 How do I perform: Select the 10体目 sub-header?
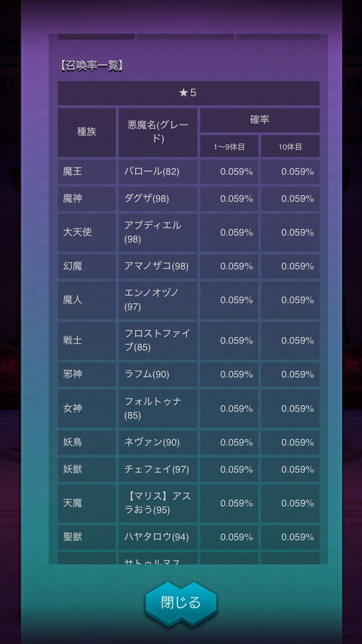coord(290,146)
